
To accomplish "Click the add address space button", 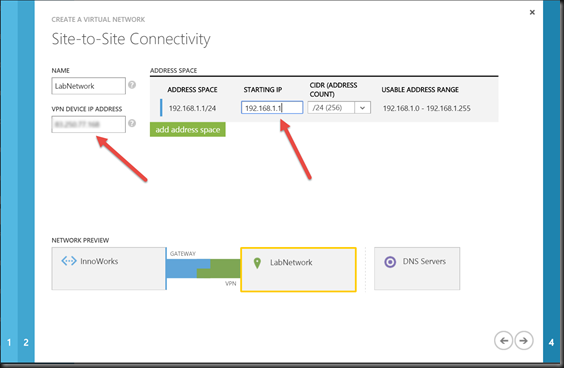I will point(187,130).
